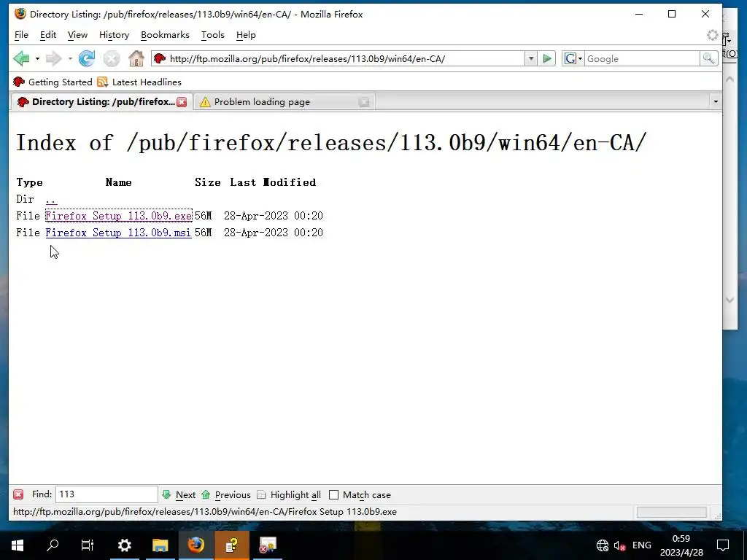Click the Type column header text
Screen dimensions: 747x560
pyautogui.click(x=29, y=182)
